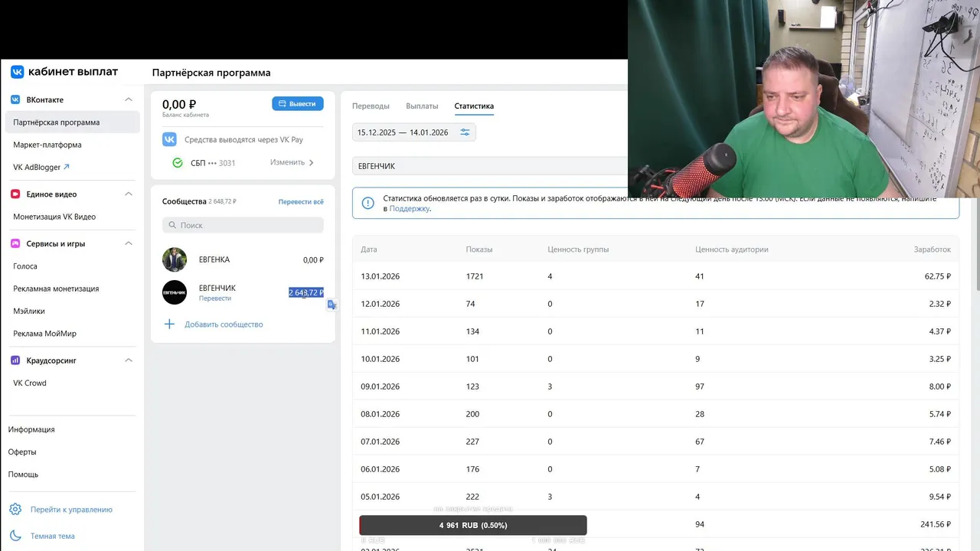Open Помощь link
This screenshot has width=980, height=551.
coord(24,474)
